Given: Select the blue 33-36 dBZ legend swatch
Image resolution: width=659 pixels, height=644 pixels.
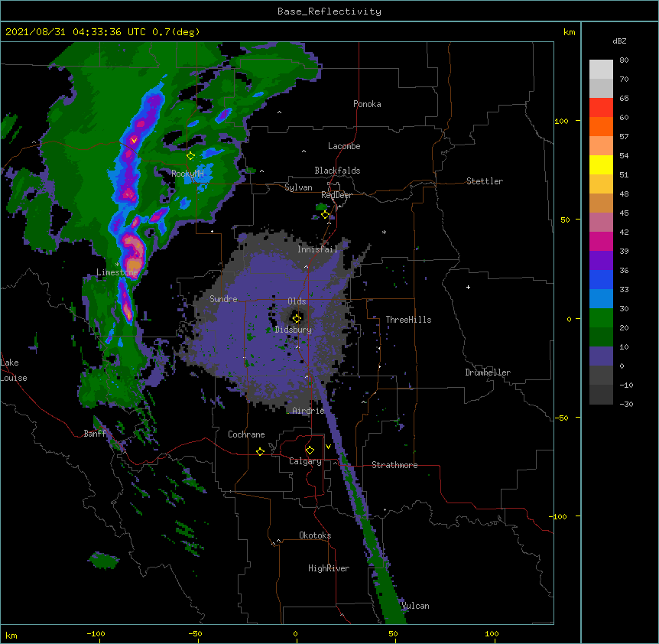Looking at the screenshot, I should (601, 279).
